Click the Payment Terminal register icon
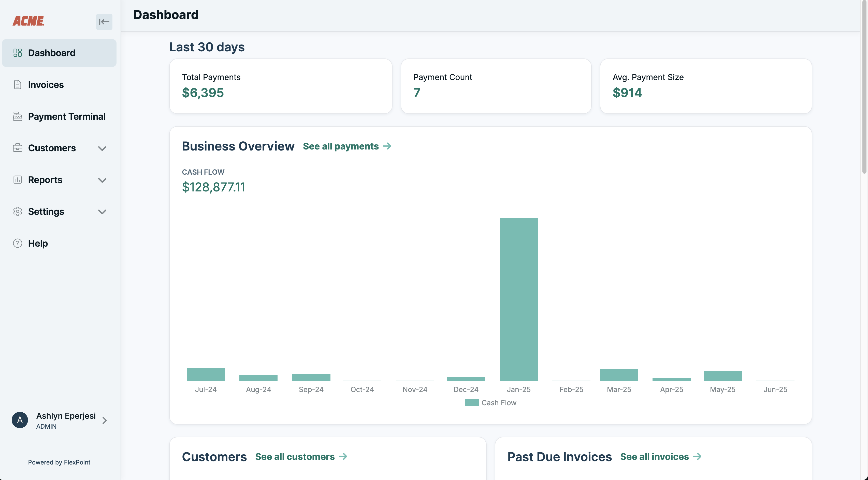Image resolution: width=868 pixels, height=480 pixels. point(18,116)
